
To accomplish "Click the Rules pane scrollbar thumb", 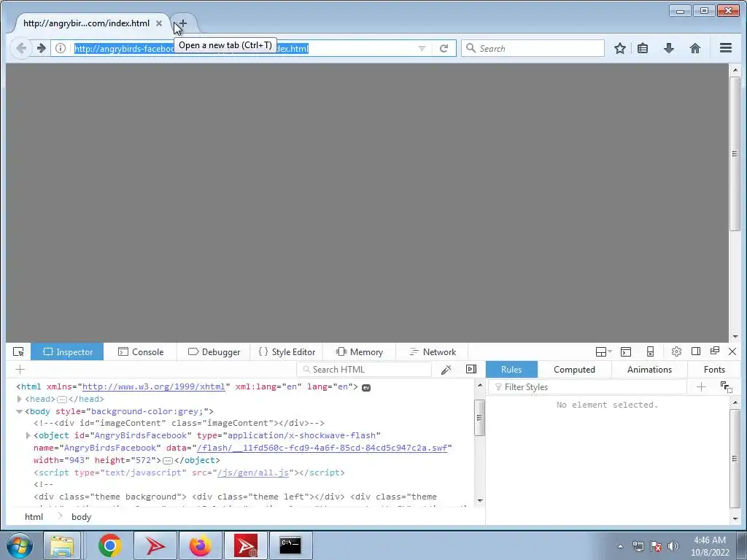I will click(735, 458).
